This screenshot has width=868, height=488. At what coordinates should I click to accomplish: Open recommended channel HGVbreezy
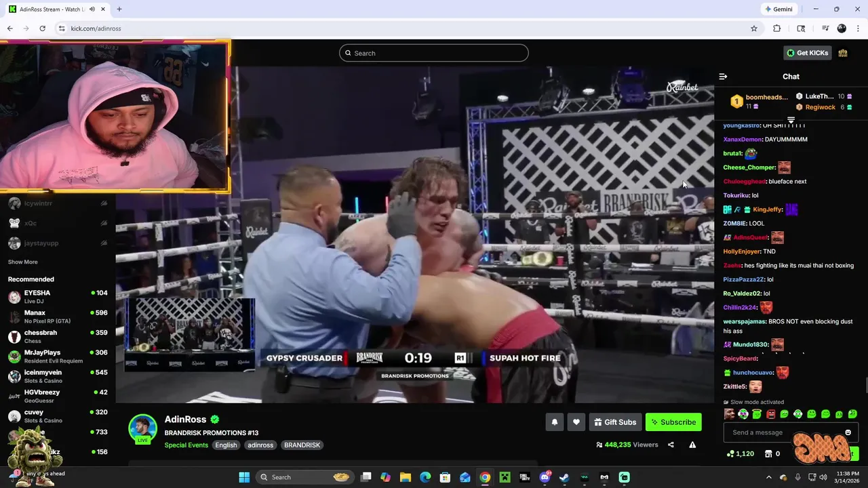(x=58, y=396)
